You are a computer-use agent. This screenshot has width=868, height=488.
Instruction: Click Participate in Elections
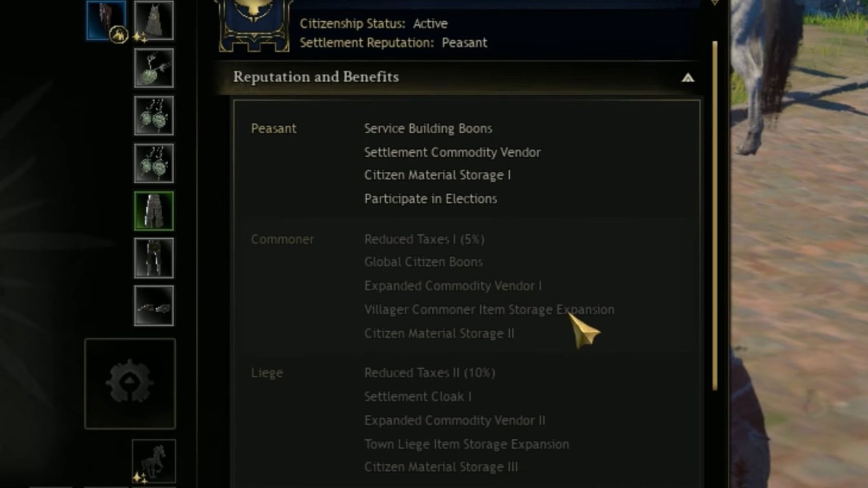pos(430,198)
